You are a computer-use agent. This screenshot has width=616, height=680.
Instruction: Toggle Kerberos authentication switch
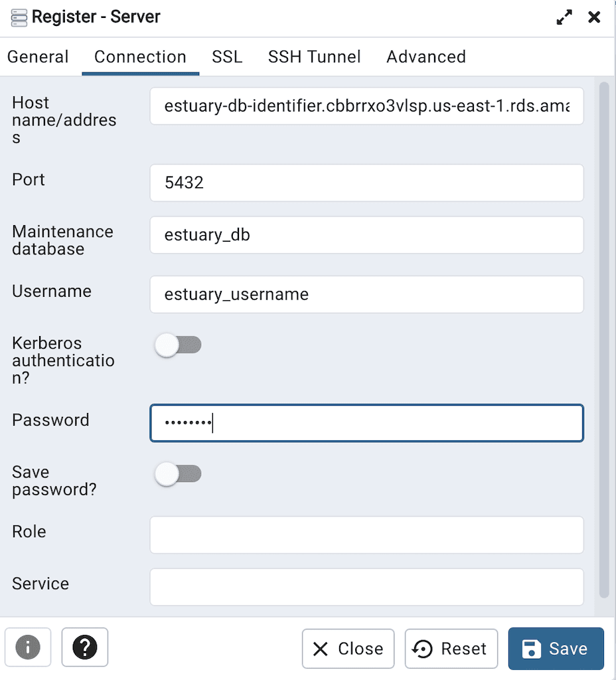tap(178, 345)
